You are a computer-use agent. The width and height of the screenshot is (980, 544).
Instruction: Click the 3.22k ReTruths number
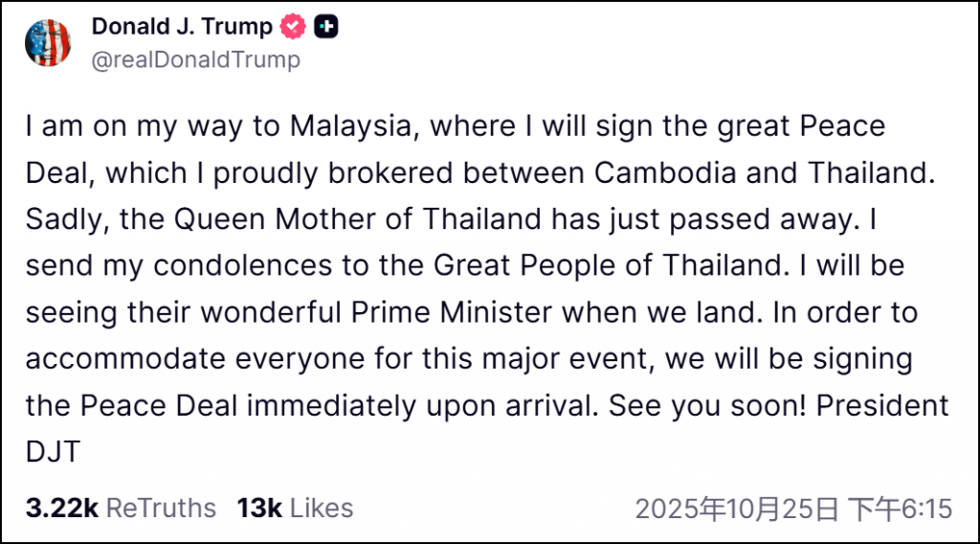click(62, 508)
